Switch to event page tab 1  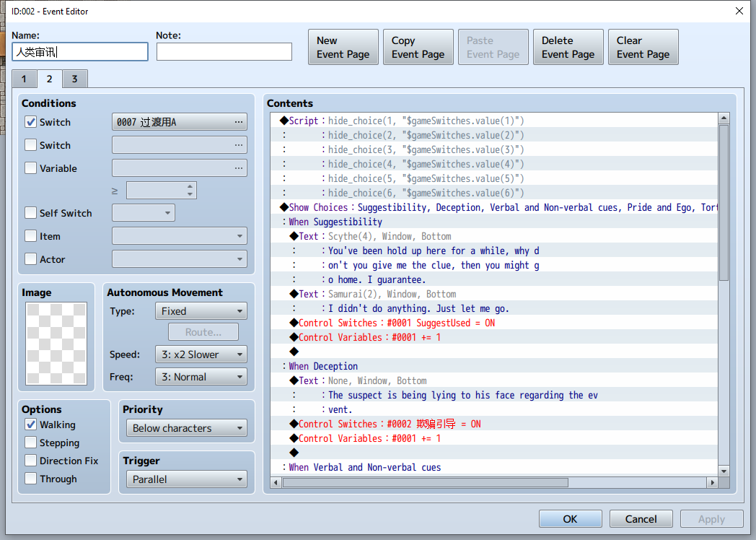pos(24,79)
